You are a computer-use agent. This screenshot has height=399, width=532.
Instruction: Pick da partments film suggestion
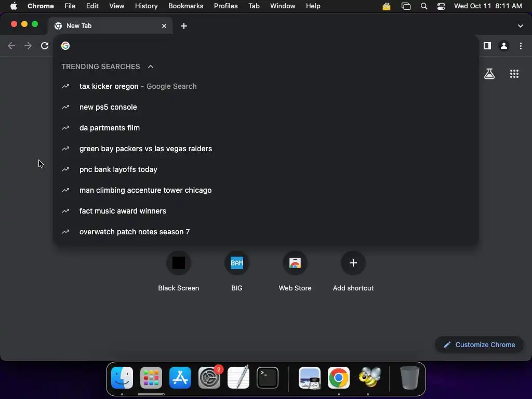coord(266,128)
